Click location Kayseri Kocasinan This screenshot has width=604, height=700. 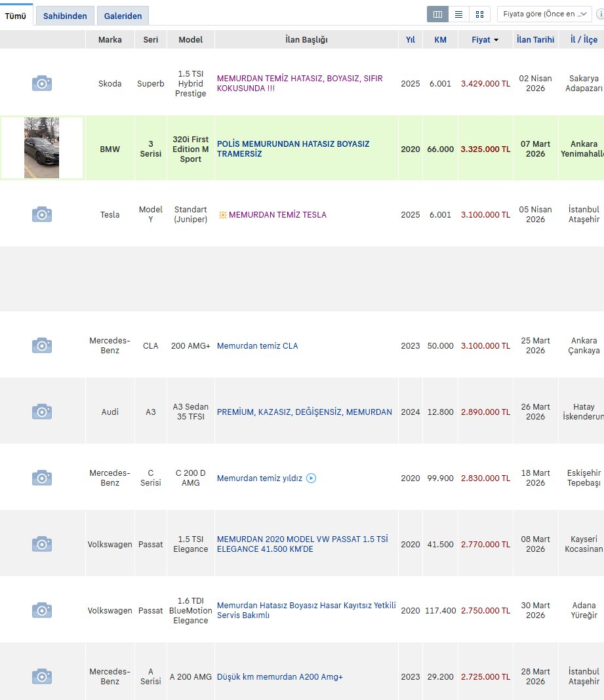[x=584, y=544]
